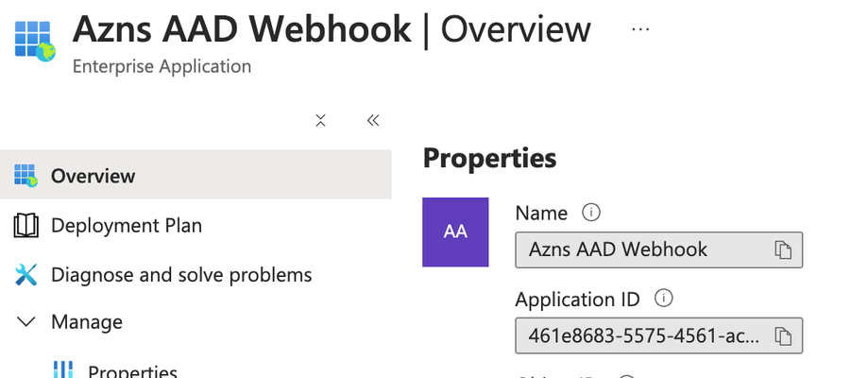868x378 pixels.
Task: Click the purple AA application logo tile
Action: click(x=455, y=232)
